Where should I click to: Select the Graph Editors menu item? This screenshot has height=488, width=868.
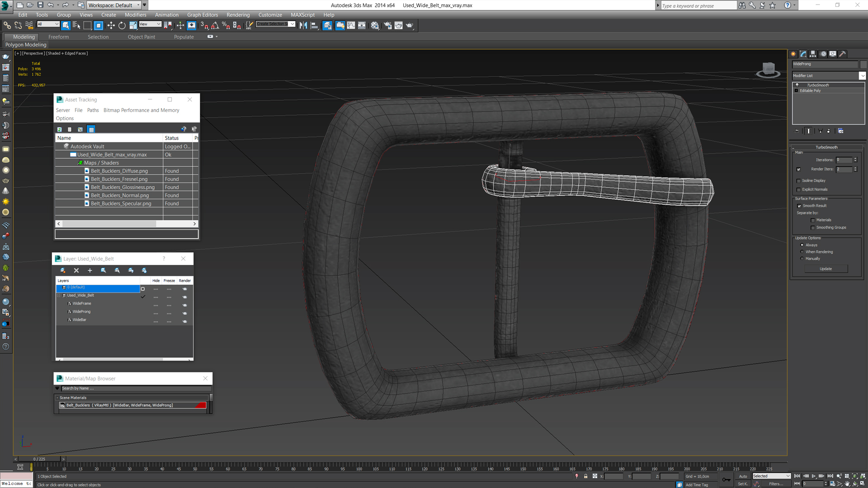tap(203, 15)
